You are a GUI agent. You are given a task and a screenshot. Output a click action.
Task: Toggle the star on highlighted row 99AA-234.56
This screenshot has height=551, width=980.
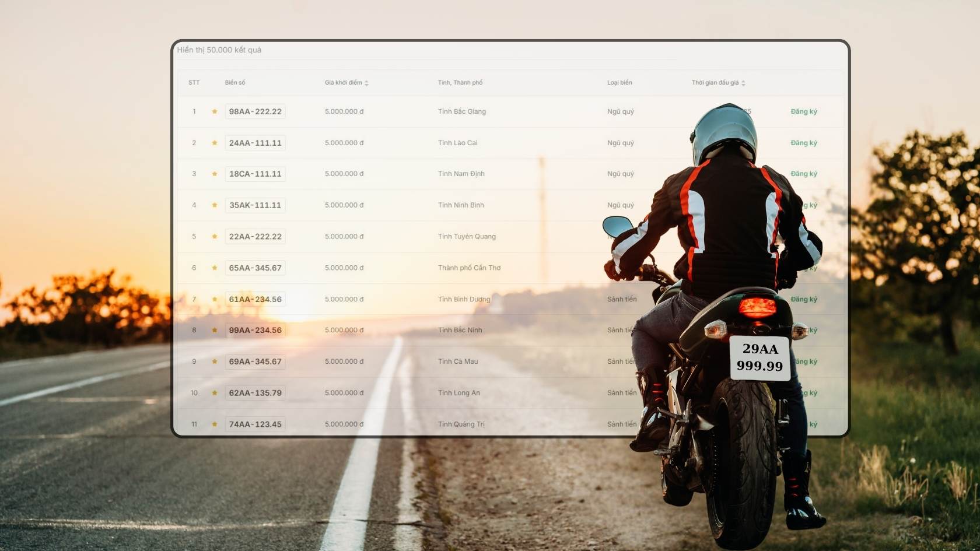[x=214, y=330]
